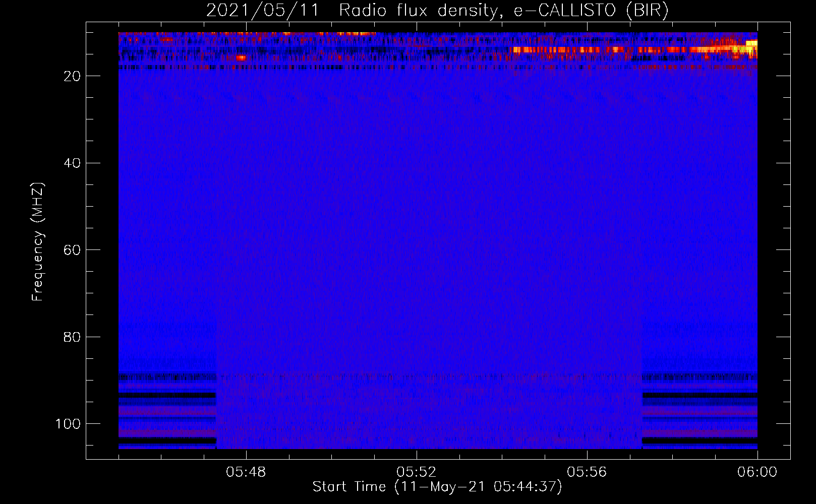Select the 'Frequency (MHZ)' axis label

tap(38, 242)
